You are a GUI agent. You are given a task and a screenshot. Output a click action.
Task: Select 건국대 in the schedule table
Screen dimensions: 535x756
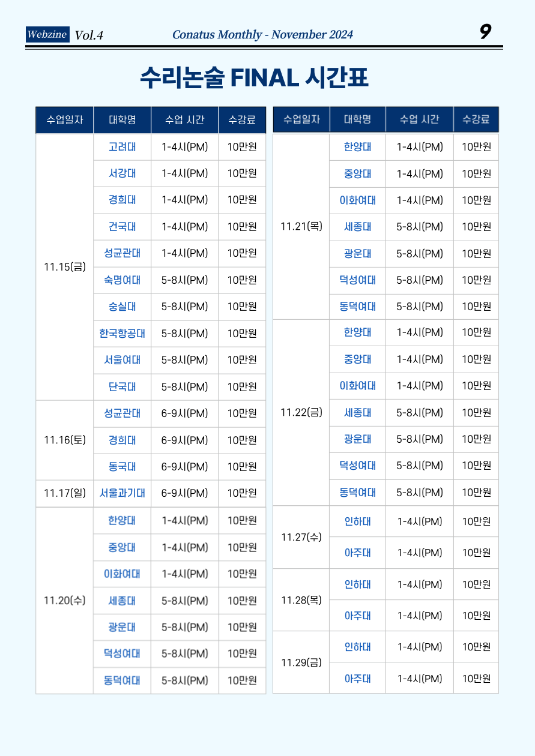(x=122, y=227)
